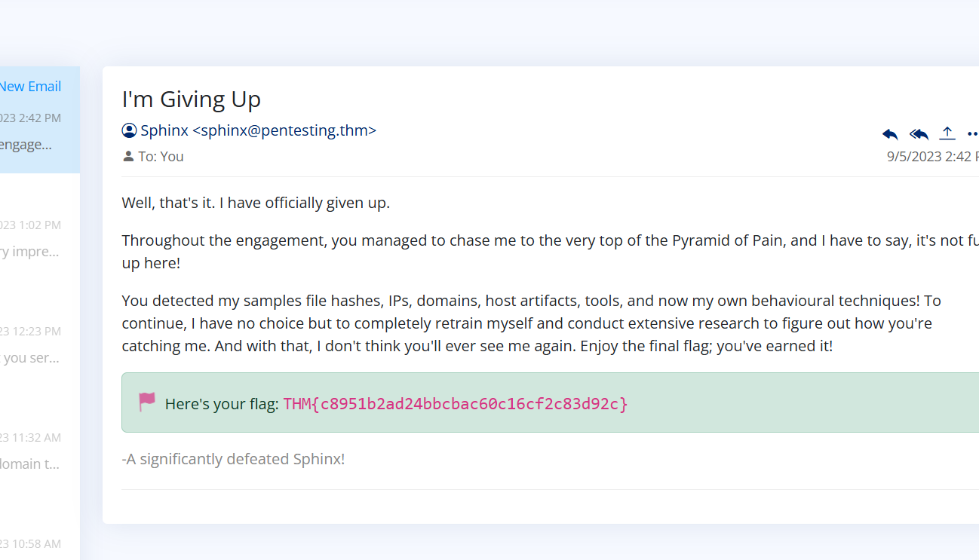The width and height of the screenshot is (979, 560).
Task: Click the I'm Giving Up subject heading
Action: [x=192, y=99]
